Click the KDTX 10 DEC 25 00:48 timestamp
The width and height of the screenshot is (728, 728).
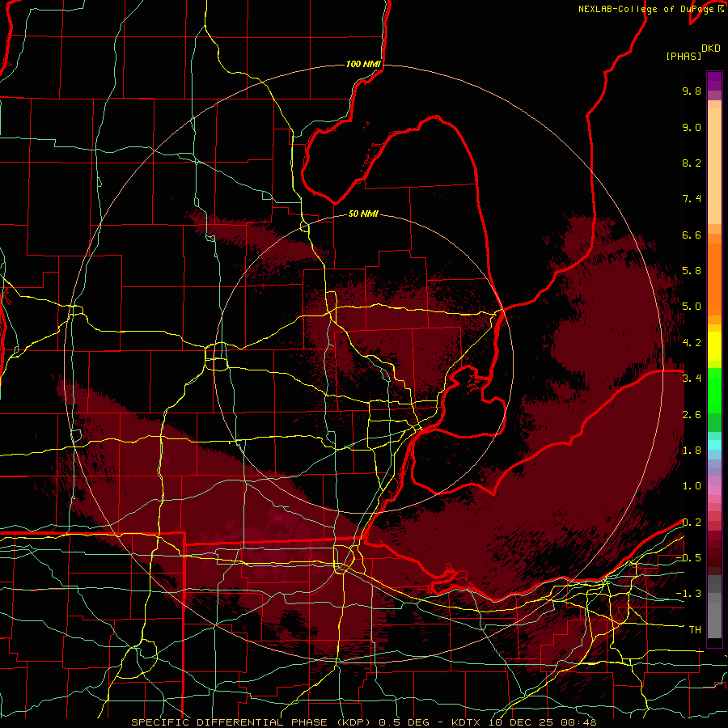pyautogui.click(x=524, y=722)
